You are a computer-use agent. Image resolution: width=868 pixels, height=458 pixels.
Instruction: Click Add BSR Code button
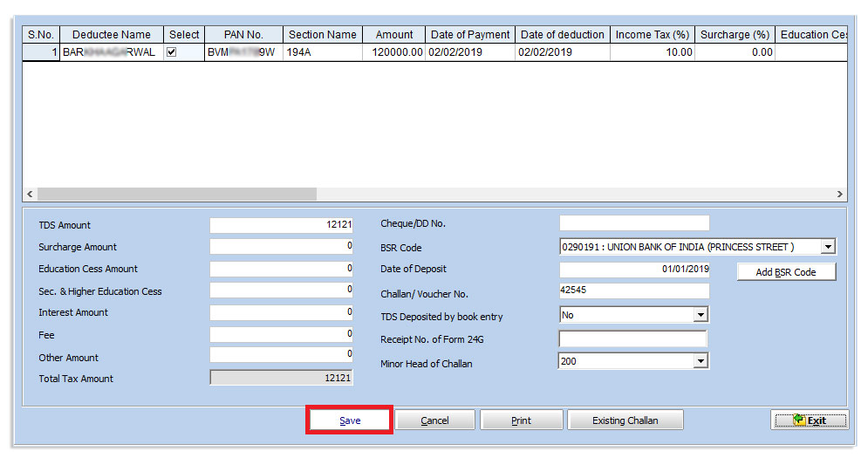point(786,272)
